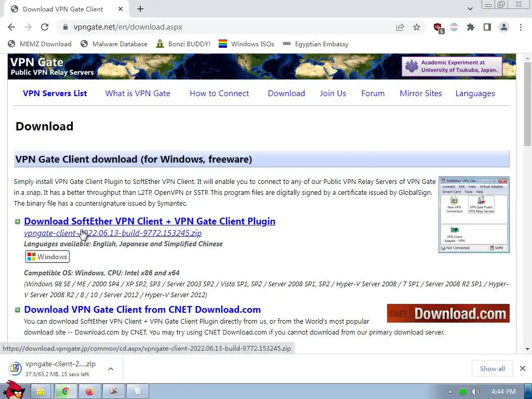Click Download VPN Gate Client from CNET link
532x399 pixels.
pyautogui.click(x=142, y=310)
